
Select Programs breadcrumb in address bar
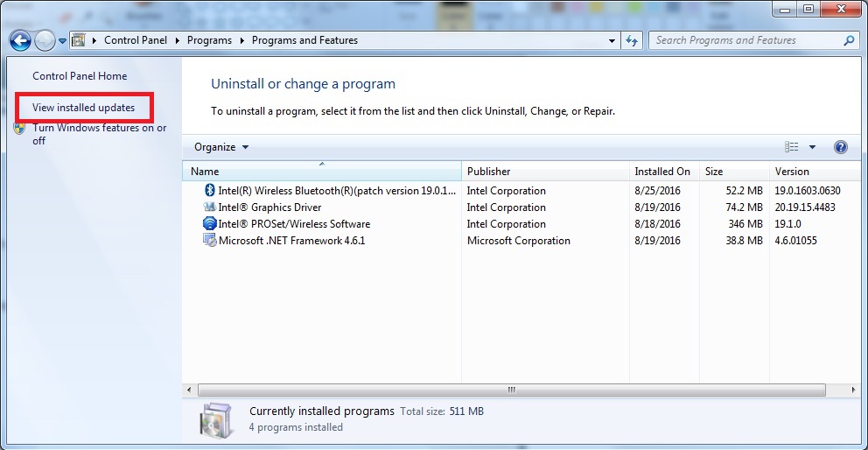pyautogui.click(x=209, y=40)
